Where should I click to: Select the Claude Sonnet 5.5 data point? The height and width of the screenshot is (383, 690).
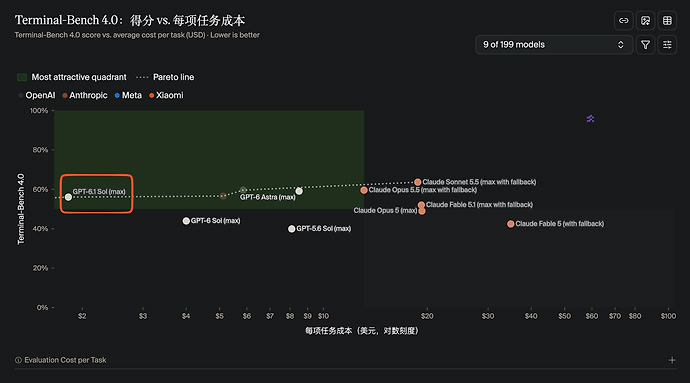[418, 182]
